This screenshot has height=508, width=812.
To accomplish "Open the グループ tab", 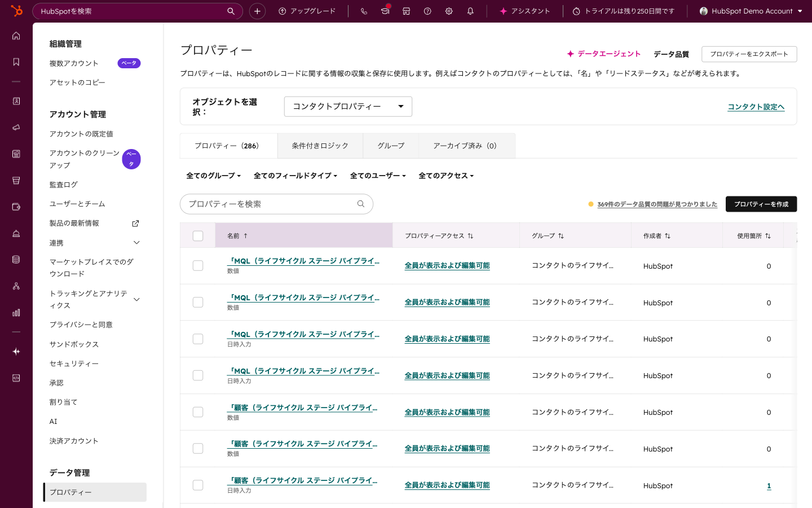I will (x=391, y=146).
